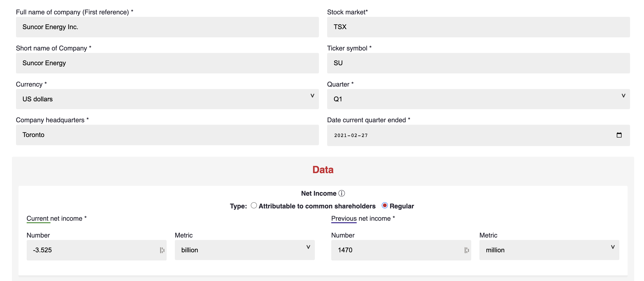
Task: Click the date current quarter ended field
Action: pyautogui.click(x=470, y=135)
